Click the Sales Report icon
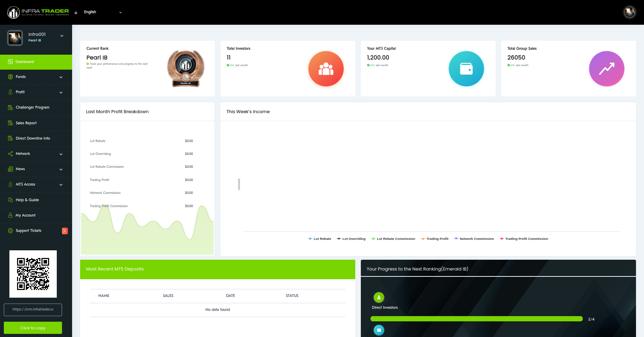 coord(10,123)
